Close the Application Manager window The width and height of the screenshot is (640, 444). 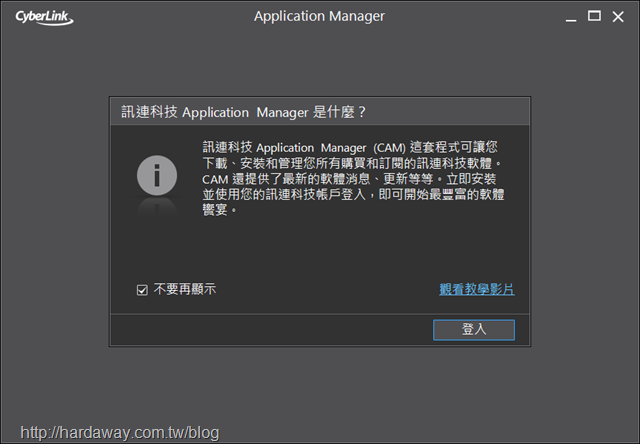[618, 17]
